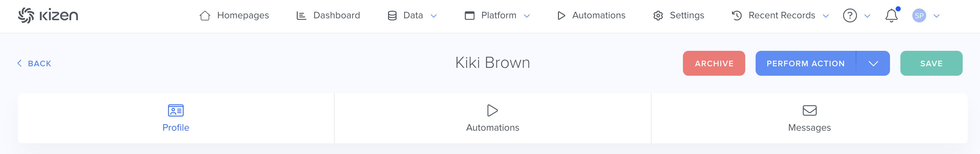Screen dimensions: 980x154
Task: Open the help question mark icon
Action: tap(850, 16)
